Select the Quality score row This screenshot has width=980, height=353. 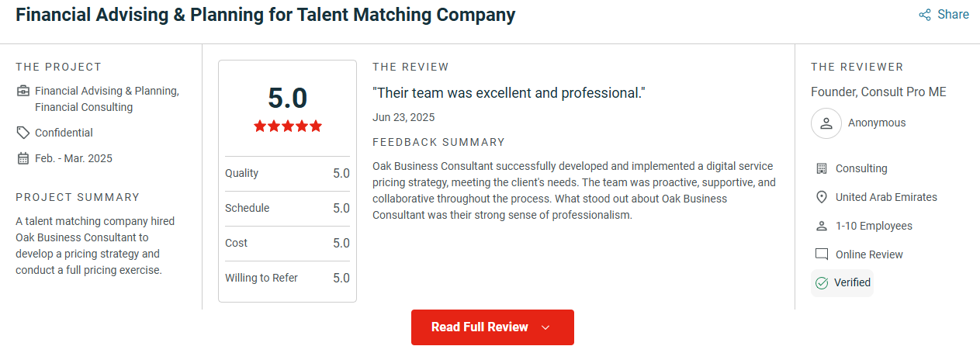[x=287, y=173]
